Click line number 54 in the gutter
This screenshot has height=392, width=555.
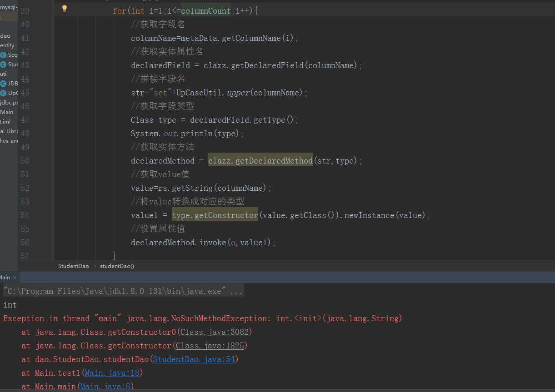25,215
